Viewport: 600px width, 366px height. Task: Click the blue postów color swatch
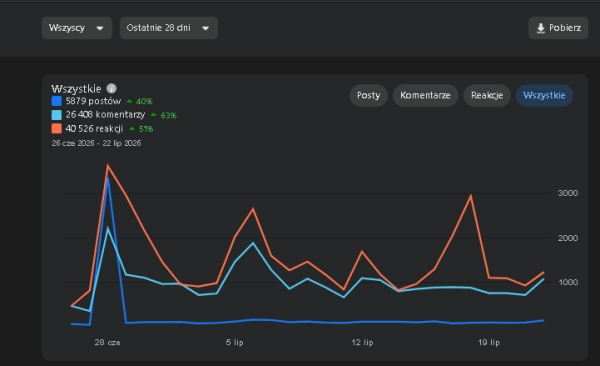point(57,101)
